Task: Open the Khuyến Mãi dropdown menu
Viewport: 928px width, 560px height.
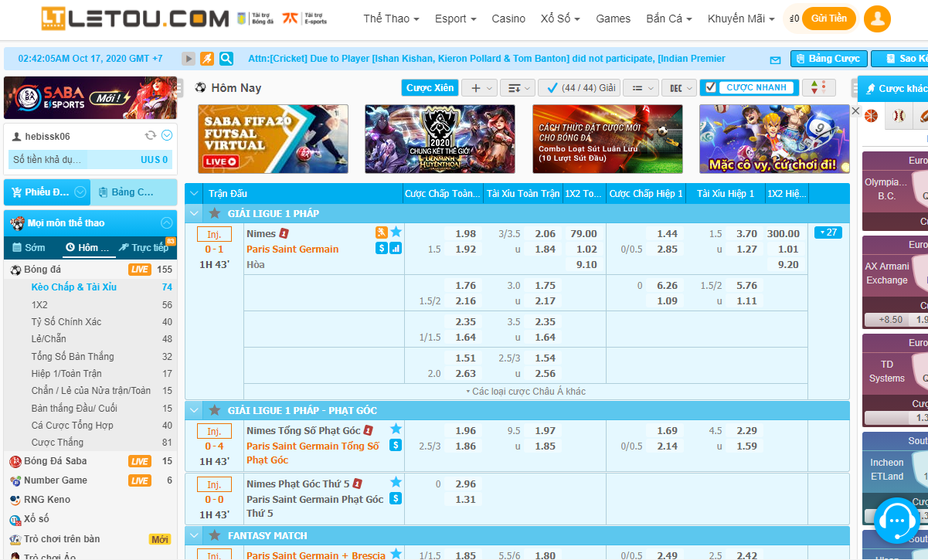Action: point(741,19)
